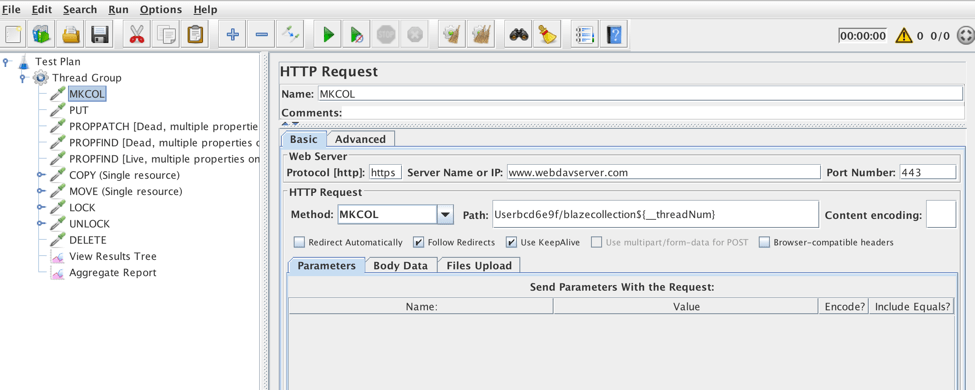Image resolution: width=975 pixels, height=390 pixels.
Task: Open help question mark icon
Action: pos(614,34)
